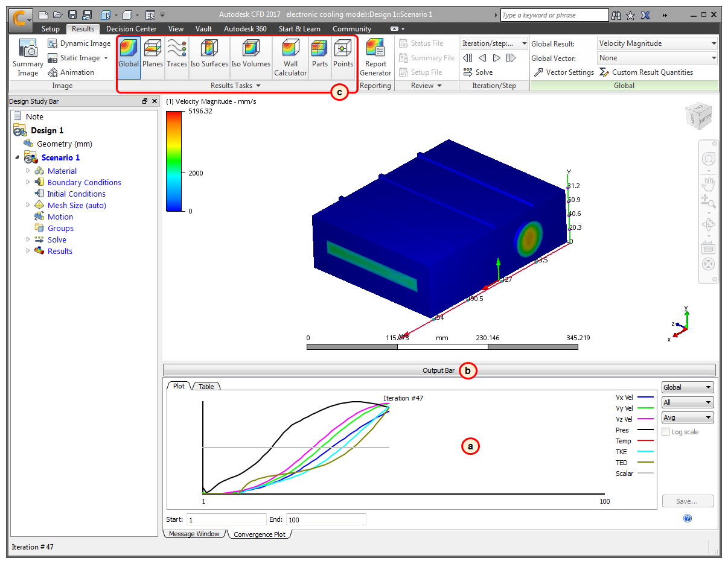Activate the Orbit navigation tool
The image size is (728, 564).
click(x=709, y=224)
